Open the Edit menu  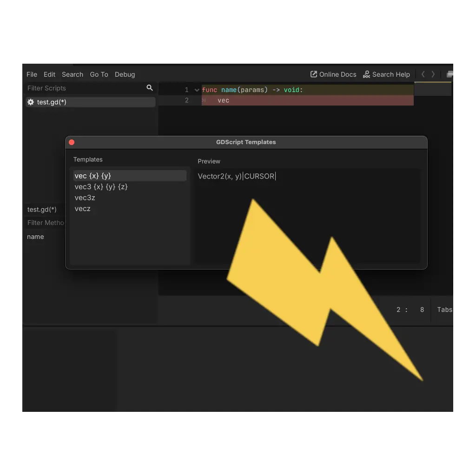(49, 74)
